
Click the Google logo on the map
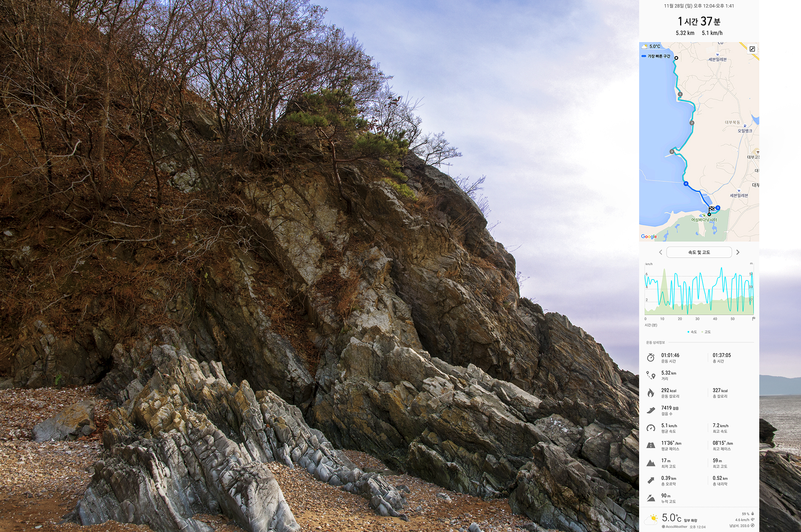click(649, 237)
